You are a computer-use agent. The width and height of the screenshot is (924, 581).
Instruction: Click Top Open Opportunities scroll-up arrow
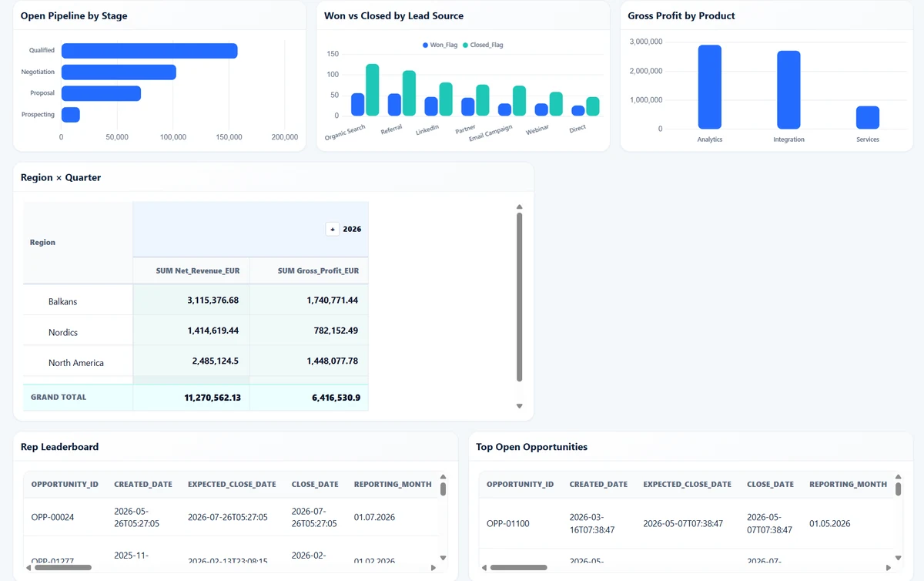[898, 478]
